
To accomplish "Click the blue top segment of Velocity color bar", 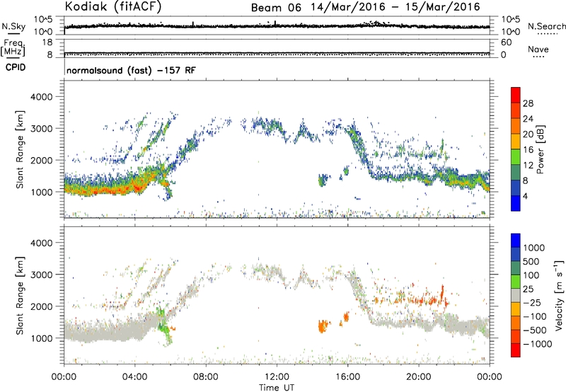I will [x=516, y=241].
